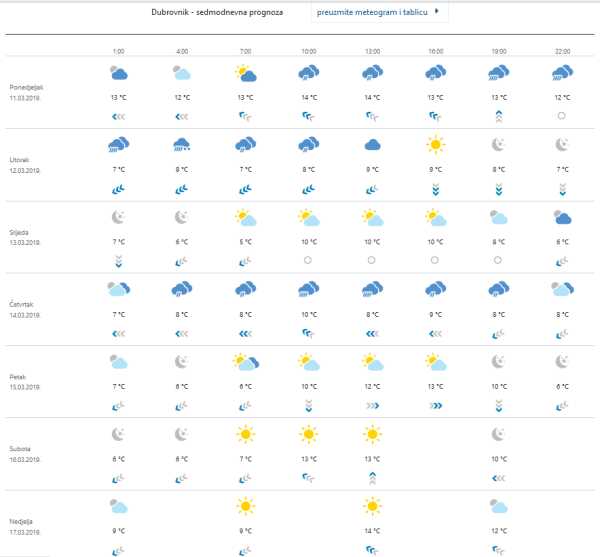
Task: Click Saturday's 7:00 sun icon
Action: coord(245,434)
